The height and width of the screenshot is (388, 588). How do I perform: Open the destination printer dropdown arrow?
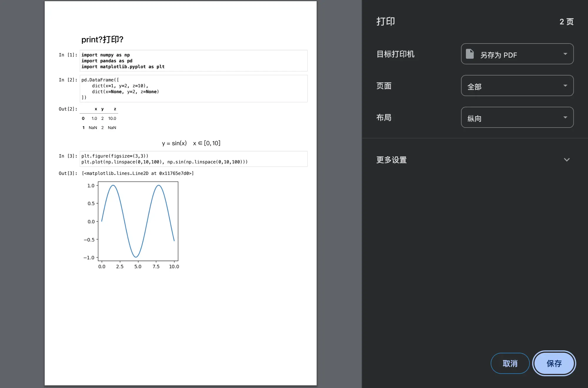point(565,54)
